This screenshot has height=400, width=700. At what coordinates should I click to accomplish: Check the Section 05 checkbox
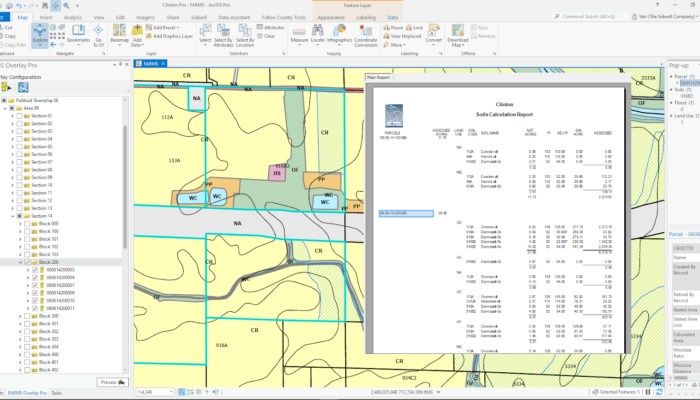(x=20, y=147)
